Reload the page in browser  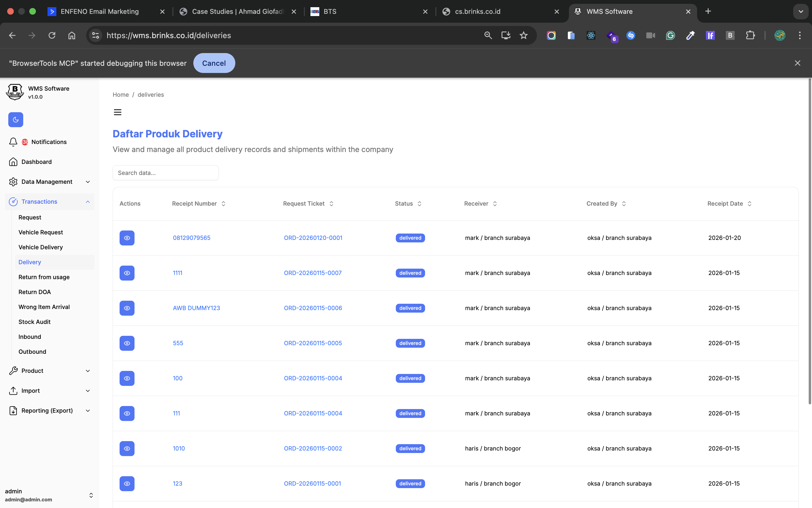[52, 35]
